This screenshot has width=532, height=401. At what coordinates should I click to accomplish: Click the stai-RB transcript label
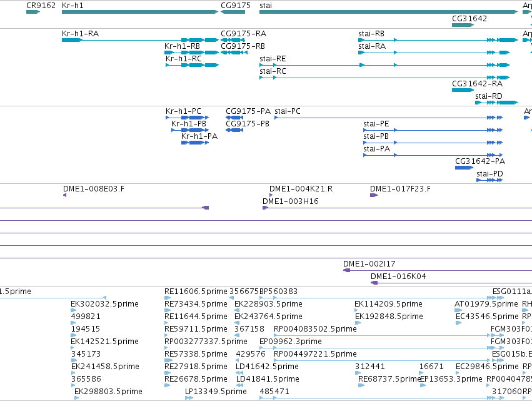pyautogui.click(x=371, y=34)
